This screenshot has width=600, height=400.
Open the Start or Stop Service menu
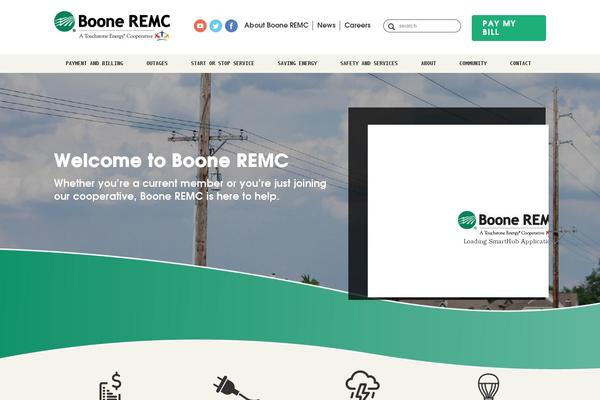(222, 63)
